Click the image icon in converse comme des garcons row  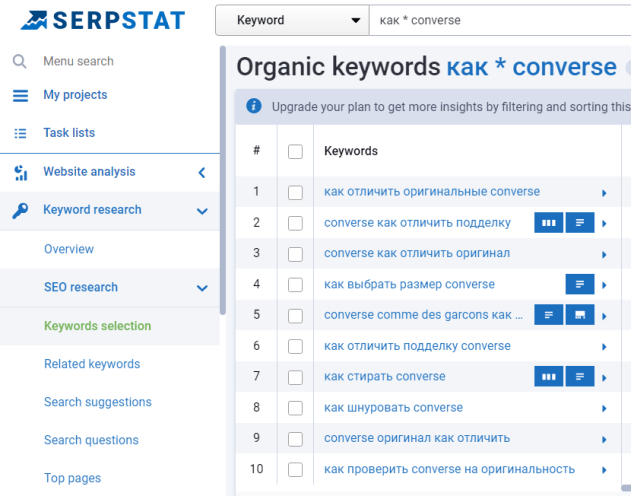pos(580,315)
